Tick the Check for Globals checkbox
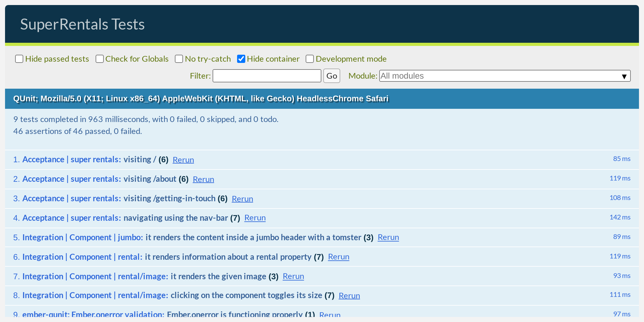The width and height of the screenshot is (644, 322). (100, 59)
